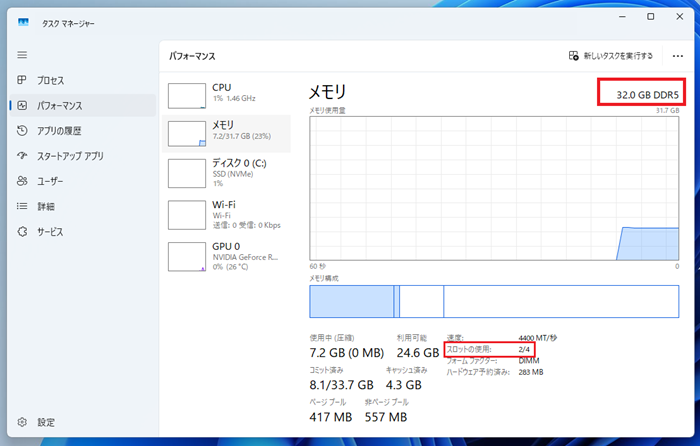Select the Wi-Fi graph thumbnail
Screen dimensions: 700x446
point(187,215)
